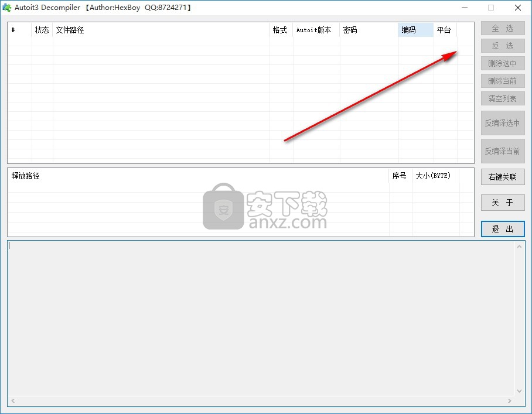
Task: Click the log horizontal scrollbar right arrow
Action: [x=510, y=401]
